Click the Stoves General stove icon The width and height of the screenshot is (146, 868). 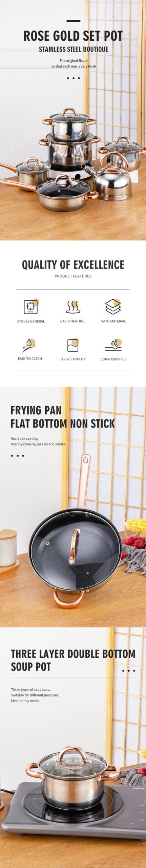(31, 307)
